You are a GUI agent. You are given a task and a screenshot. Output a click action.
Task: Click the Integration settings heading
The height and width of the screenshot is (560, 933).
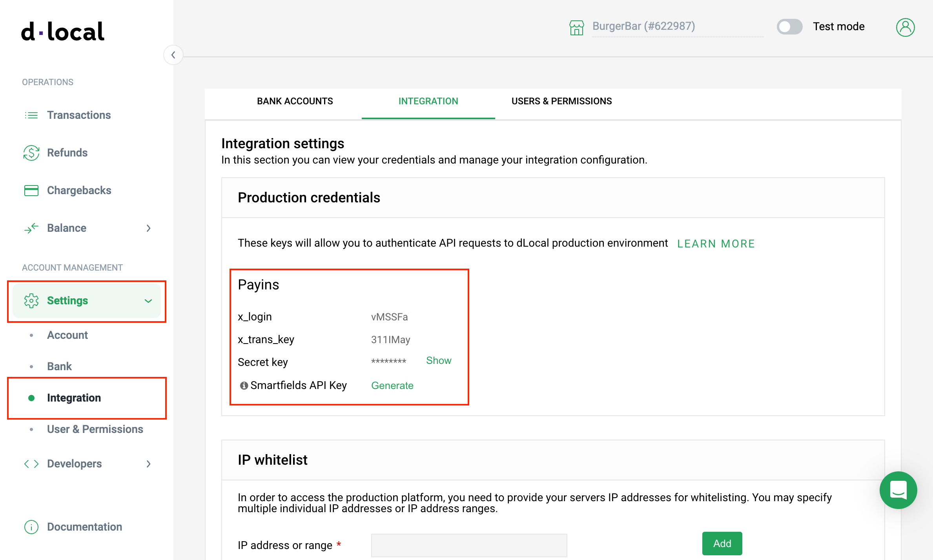tap(282, 144)
